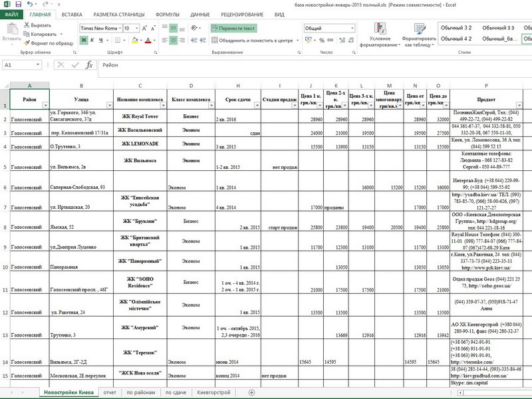Open Times New Roman font name dropdown
The image size is (532, 399).
[x=120, y=28]
